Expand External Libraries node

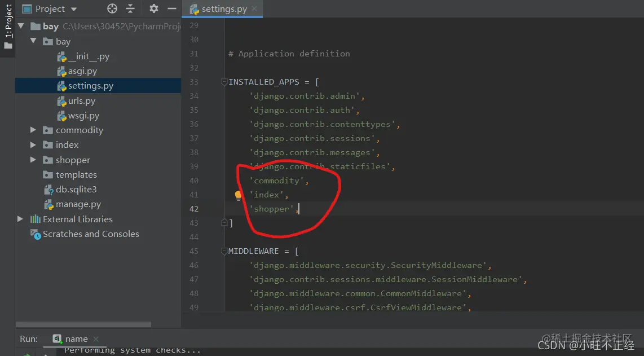pos(20,219)
